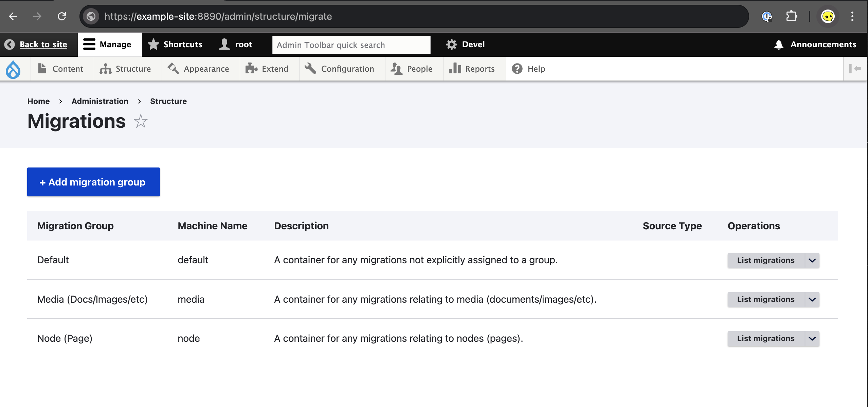Click the browser reload icon
The height and width of the screenshot is (407, 868).
pos(62,16)
